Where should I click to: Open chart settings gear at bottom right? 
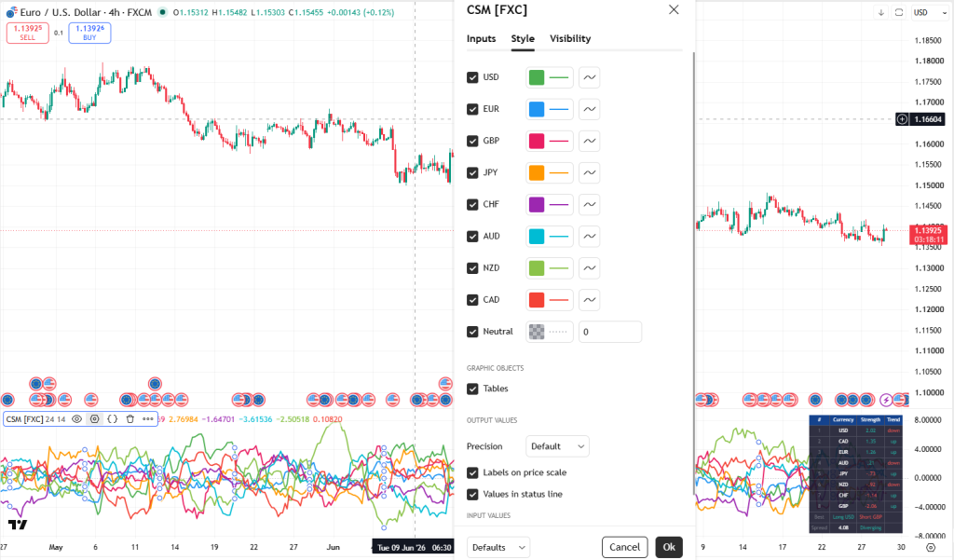(931, 547)
